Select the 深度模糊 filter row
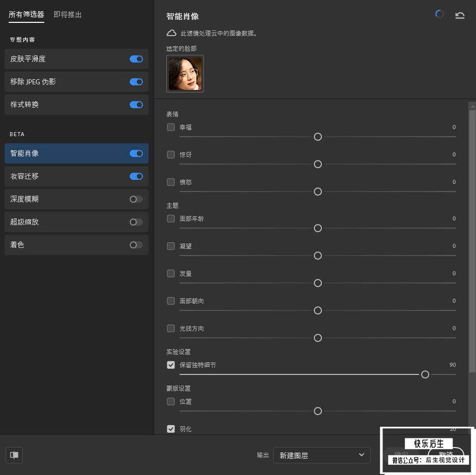The image size is (476, 475). (x=76, y=199)
